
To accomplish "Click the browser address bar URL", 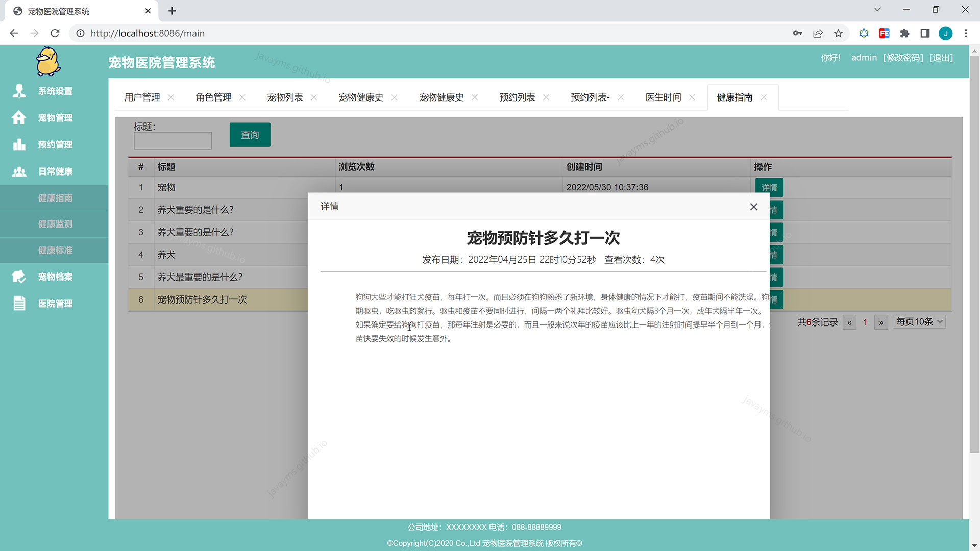I will 148,33.
